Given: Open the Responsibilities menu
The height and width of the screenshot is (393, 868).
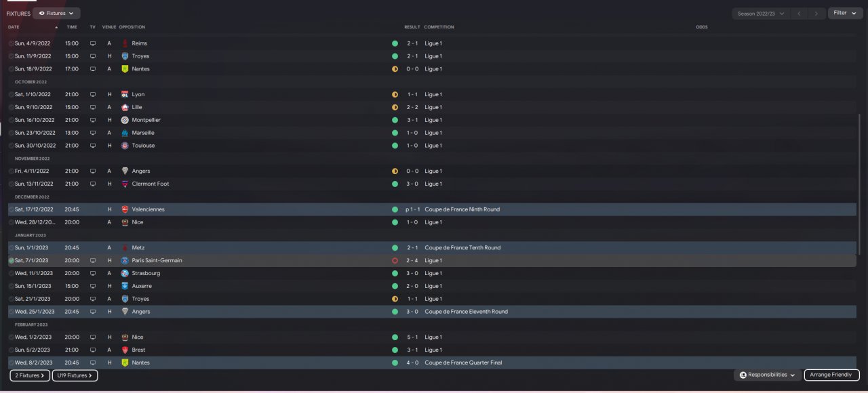Looking at the screenshot, I should pos(767,375).
